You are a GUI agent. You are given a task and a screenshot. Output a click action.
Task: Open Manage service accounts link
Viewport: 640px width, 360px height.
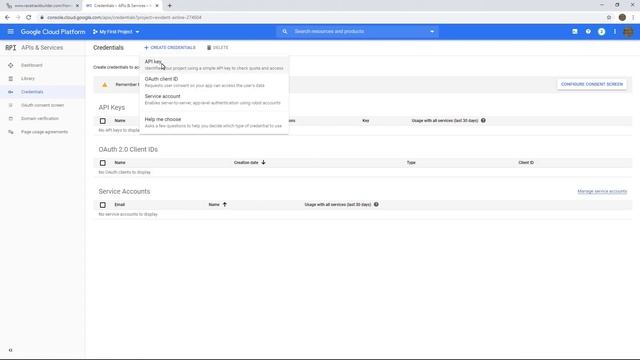[602, 191]
